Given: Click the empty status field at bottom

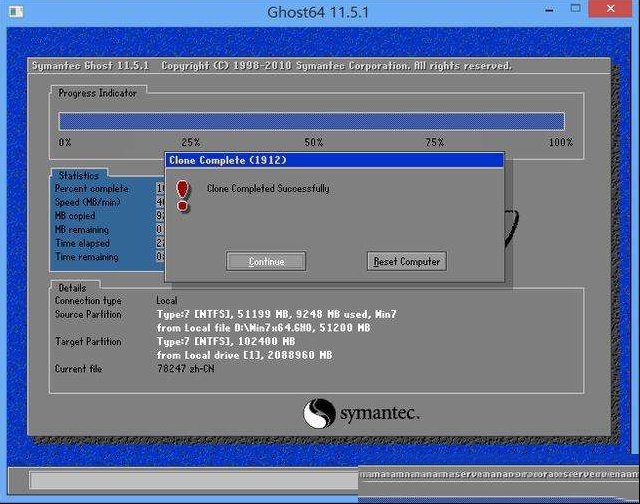Looking at the screenshot, I should 193,480.
